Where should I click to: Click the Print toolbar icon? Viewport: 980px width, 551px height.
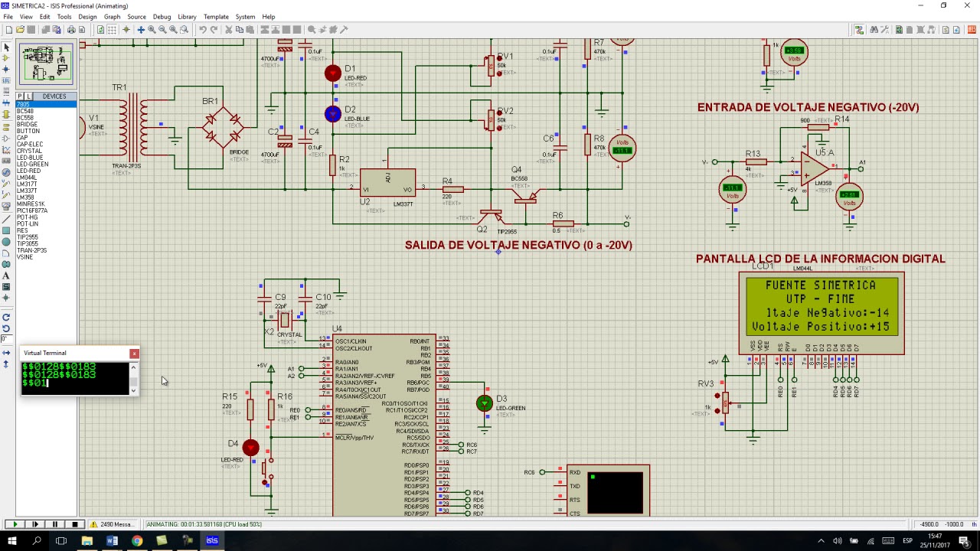(x=71, y=30)
